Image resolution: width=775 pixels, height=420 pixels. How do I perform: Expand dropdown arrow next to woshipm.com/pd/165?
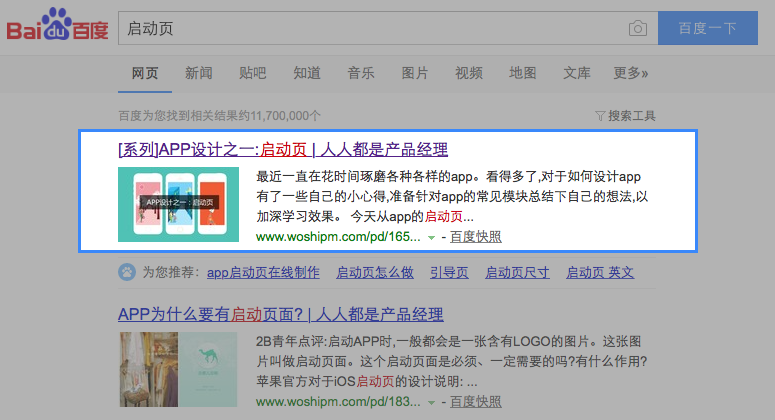[x=431, y=238]
